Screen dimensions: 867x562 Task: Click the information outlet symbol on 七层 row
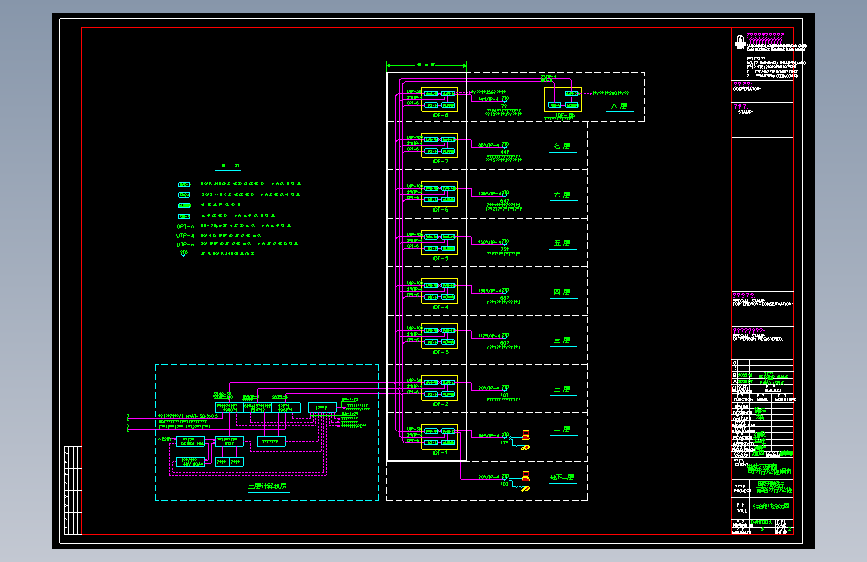tap(505, 146)
